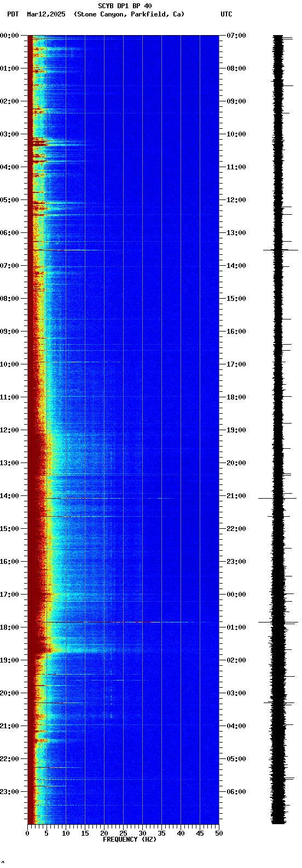The height and width of the screenshot is (868, 302).
Task: Click the '10' frequency tick label
Action: point(66,833)
